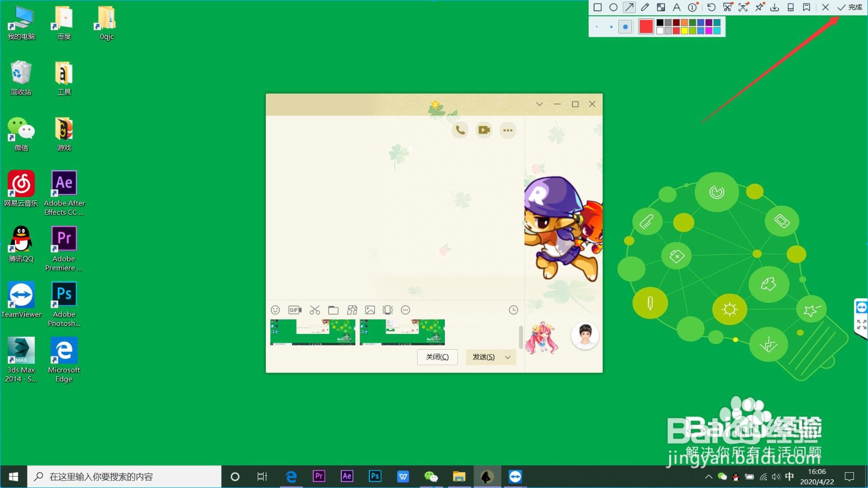Show hidden tray icons chevron

(709, 477)
